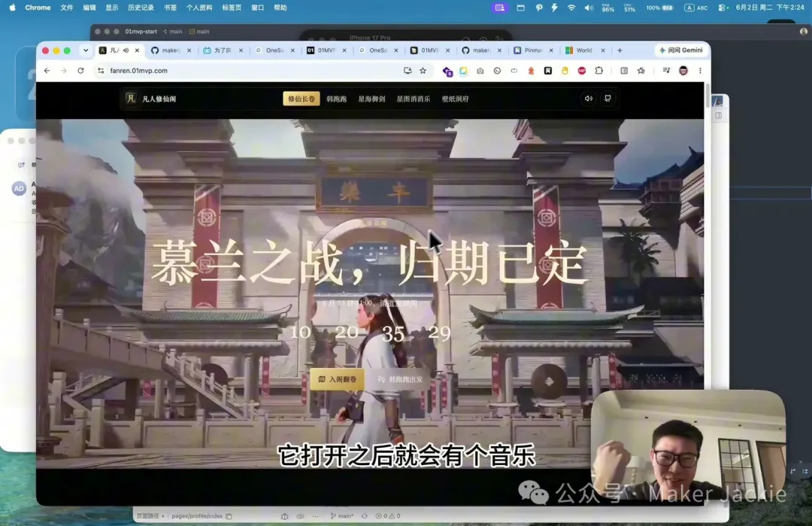Mute the 凡人 tab via its speaker icon
The width and height of the screenshot is (812, 526).
pos(126,50)
